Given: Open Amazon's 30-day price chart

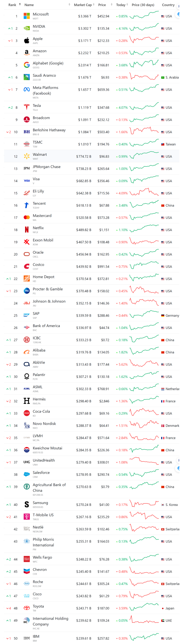Looking at the screenshot, I should 144,53.
